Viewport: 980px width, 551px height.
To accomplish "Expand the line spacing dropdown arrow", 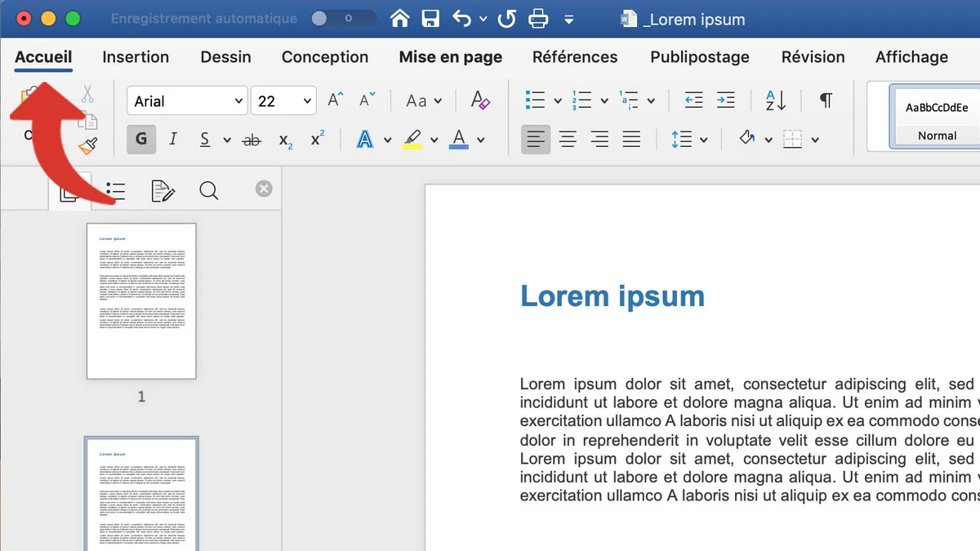I will [x=704, y=140].
